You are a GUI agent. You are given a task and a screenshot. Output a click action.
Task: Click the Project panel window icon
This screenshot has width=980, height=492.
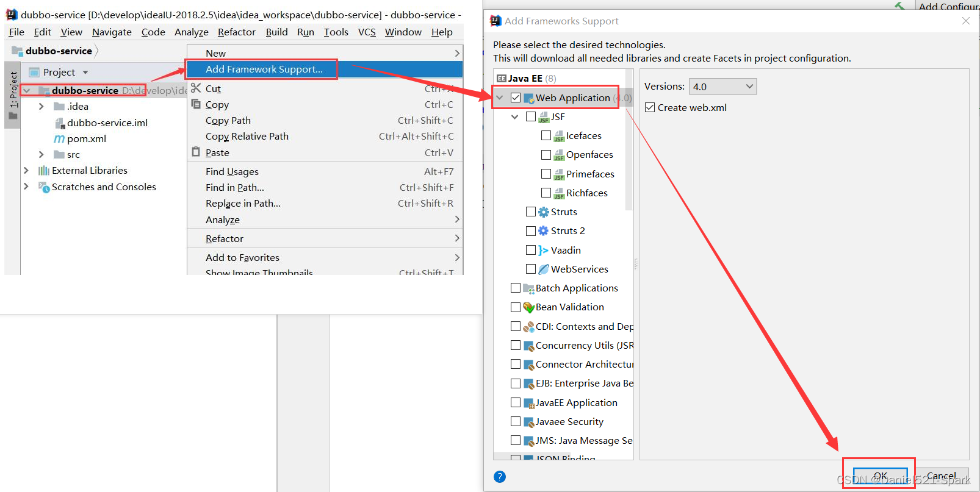tap(34, 72)
